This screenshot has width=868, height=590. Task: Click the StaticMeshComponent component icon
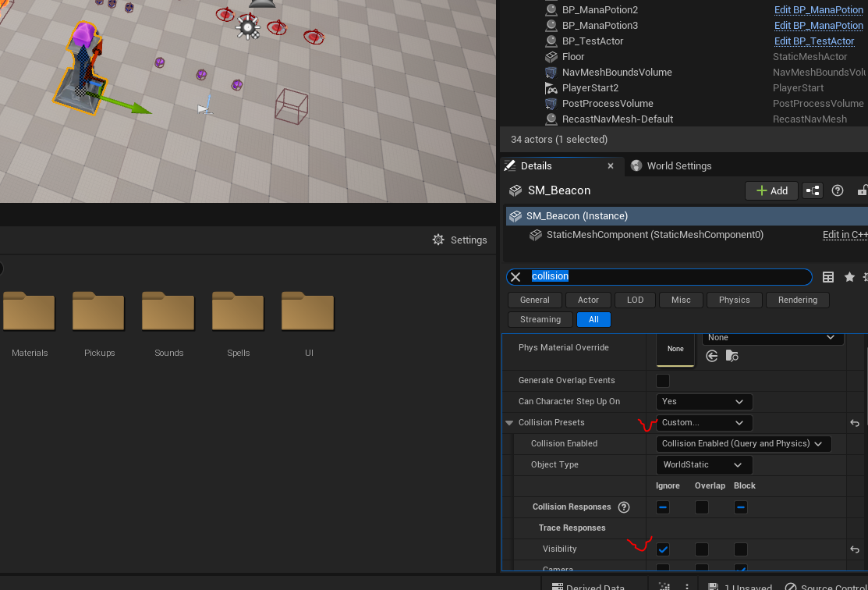coord(535,235)
